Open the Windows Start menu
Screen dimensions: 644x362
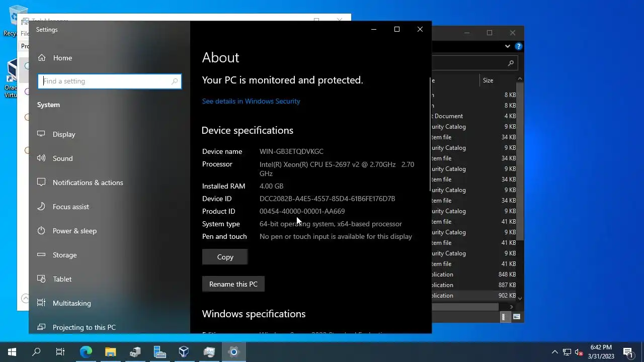(12, 352)
